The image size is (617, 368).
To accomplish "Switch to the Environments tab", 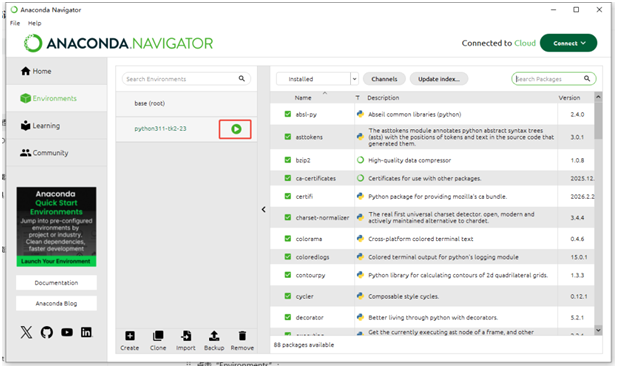I will [48, 98].
